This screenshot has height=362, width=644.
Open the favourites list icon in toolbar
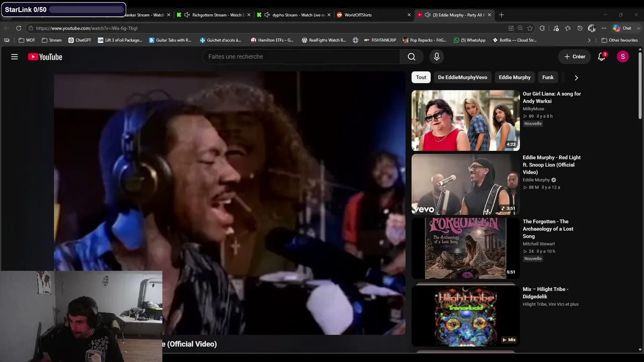pos(568,28)
